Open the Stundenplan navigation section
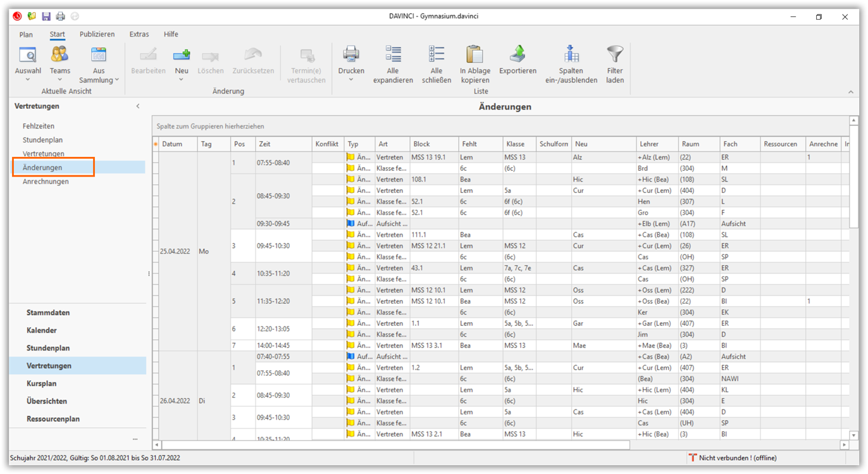The height and width of the screenshot is (474, 868). pos(48,348)
